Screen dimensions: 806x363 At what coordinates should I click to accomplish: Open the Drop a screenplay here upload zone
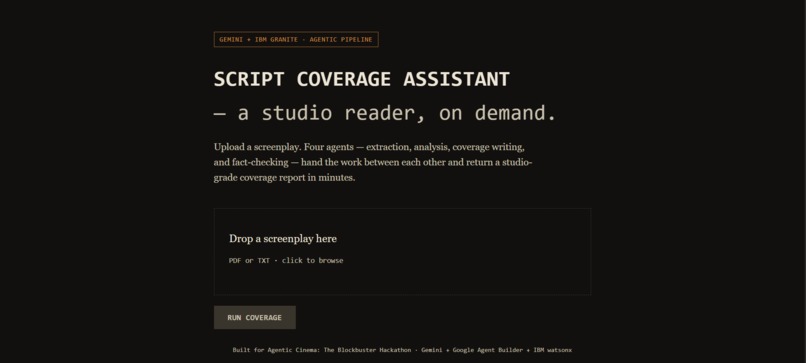pos(402,251)
